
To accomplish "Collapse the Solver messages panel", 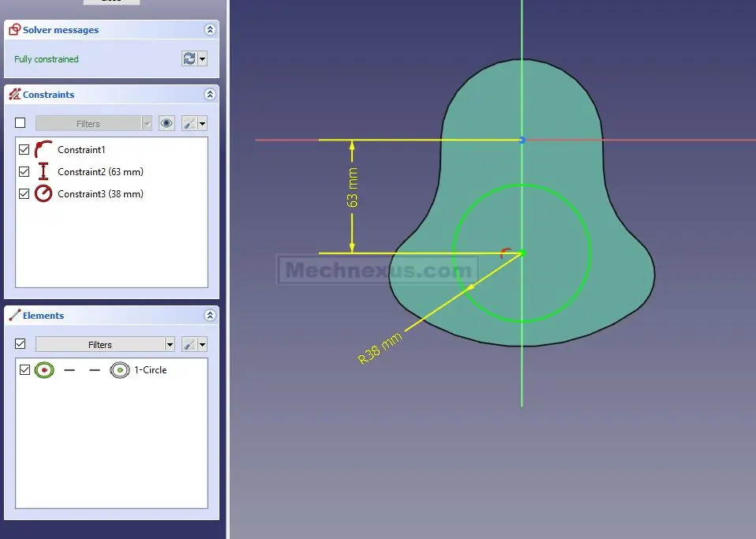I will (x=210, y=30).
